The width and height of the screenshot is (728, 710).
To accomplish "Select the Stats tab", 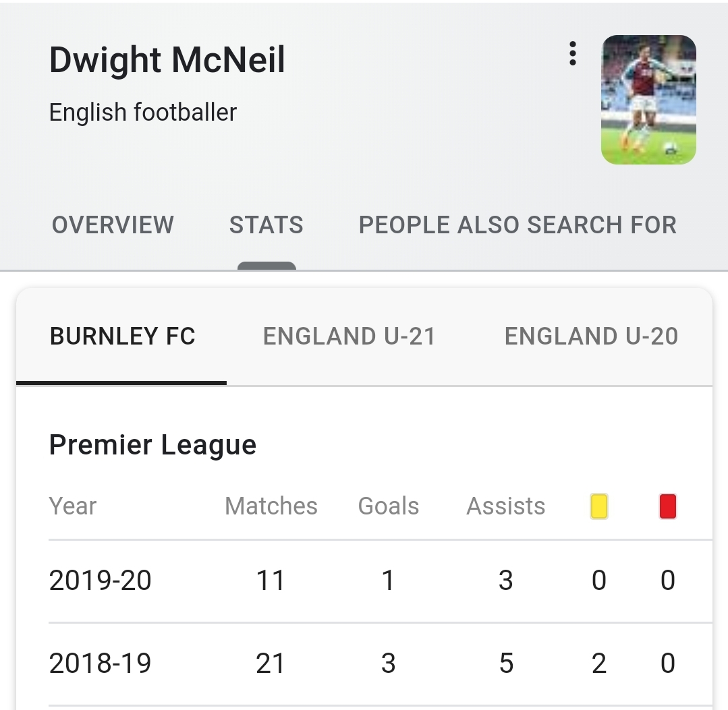I will (266, 225).
